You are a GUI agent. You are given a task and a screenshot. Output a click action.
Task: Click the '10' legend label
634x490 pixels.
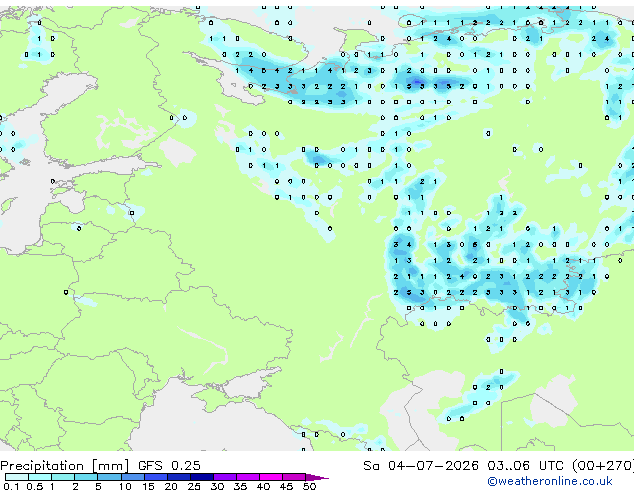[x=125, y=486]
